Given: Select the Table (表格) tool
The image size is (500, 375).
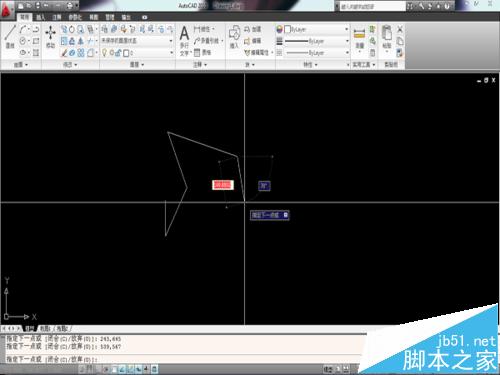Looking at the screenshot, I should [203, 52].
